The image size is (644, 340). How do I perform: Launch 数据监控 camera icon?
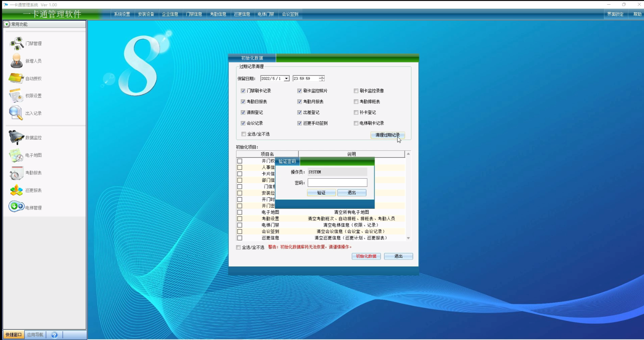coord(16,137)
